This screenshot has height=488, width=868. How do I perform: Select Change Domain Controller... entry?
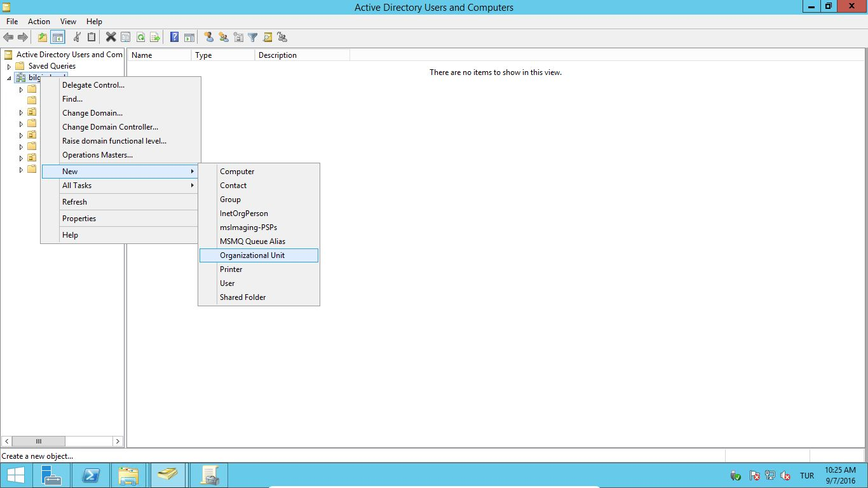pyautogui.click(x=120, y=127)
